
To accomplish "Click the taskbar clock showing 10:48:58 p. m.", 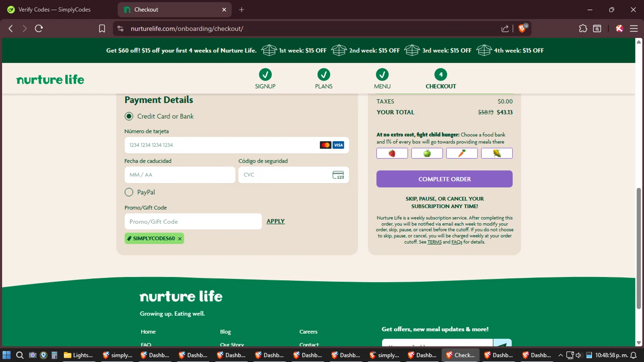I will pos(611,355).
